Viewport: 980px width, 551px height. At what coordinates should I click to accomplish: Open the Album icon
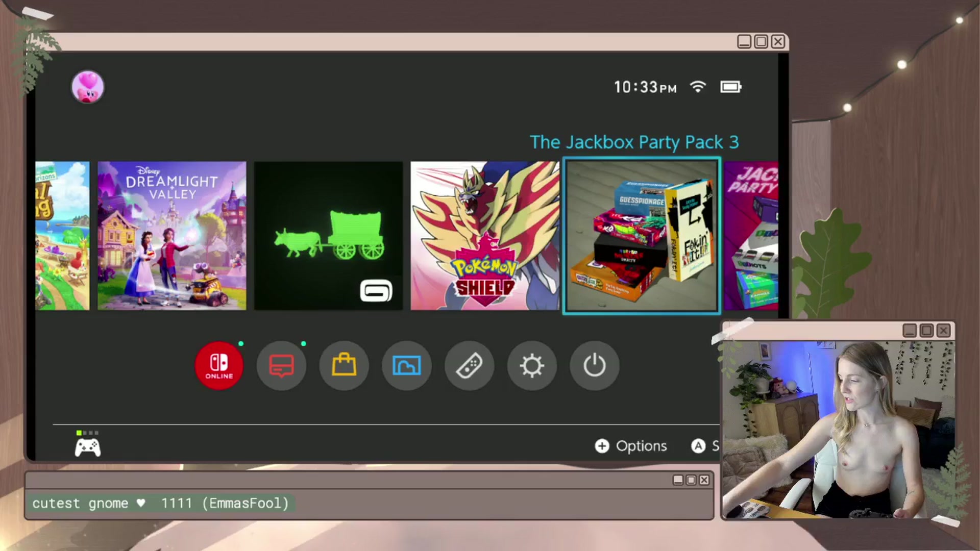click(x=407, y=365)
